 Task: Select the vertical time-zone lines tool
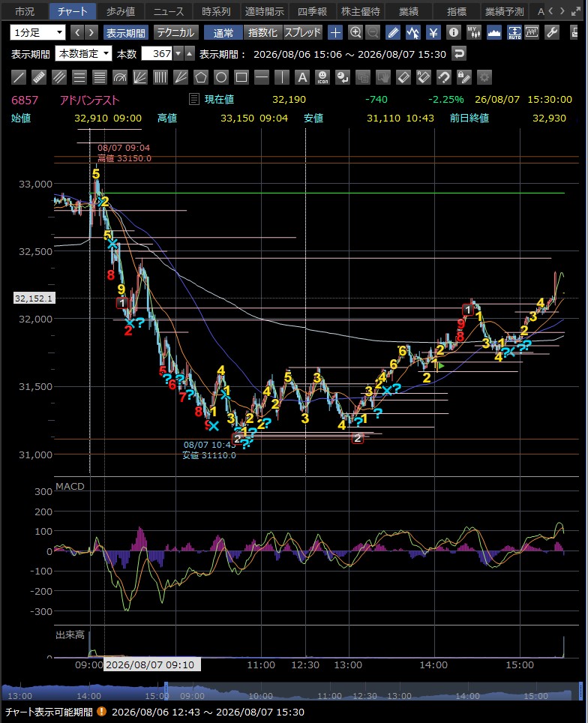coord(160,77)
